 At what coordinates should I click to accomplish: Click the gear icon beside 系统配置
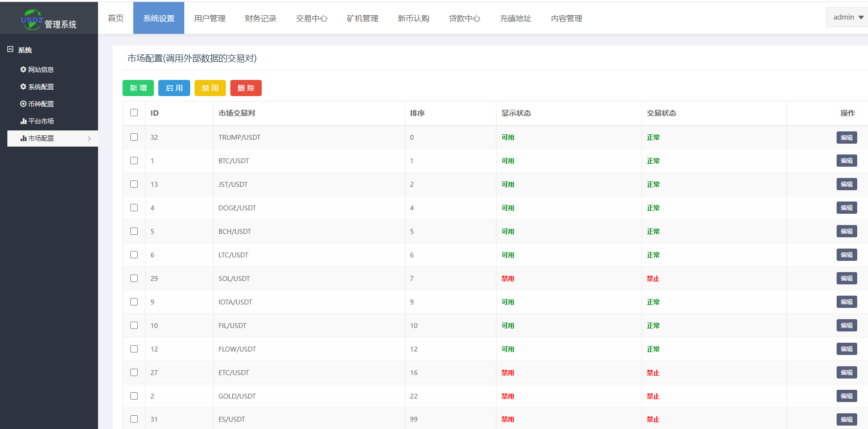(x=23, y=87)
